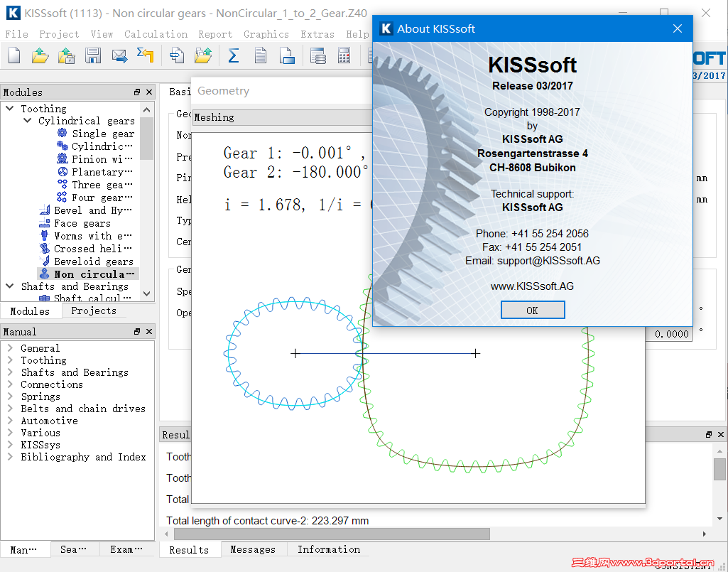Image resolution: width=728 pixels, height=572 pixels.
Task: Undock the Modules panel with float icon
Action: pyautogui.click(x=137, y=92)
